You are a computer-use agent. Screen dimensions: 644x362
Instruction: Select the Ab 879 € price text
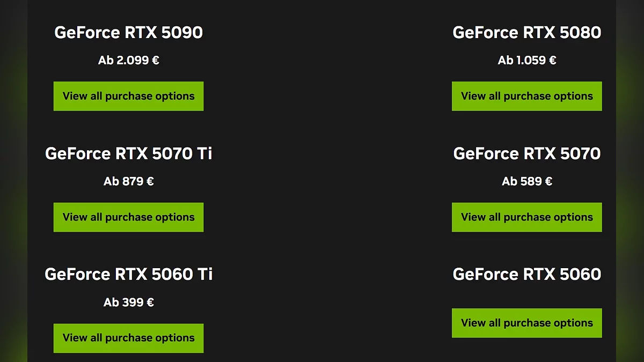pyautogui.click(x=128, y=182)
